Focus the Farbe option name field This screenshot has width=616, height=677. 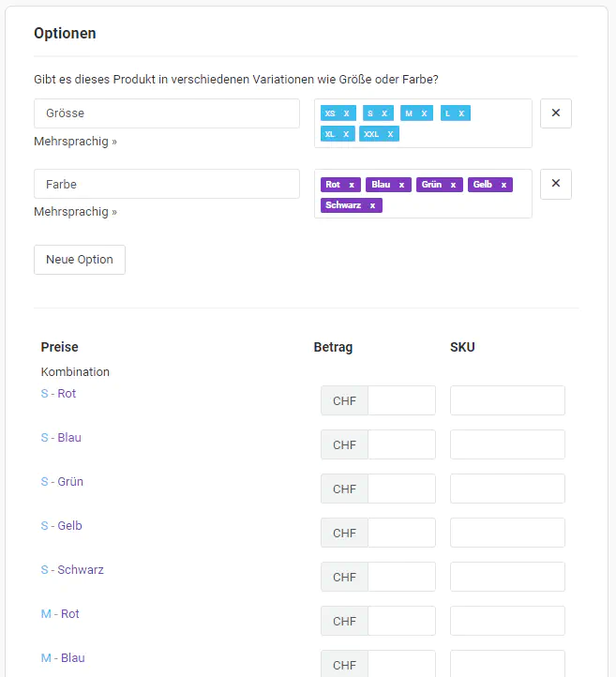tap(167, 184)
